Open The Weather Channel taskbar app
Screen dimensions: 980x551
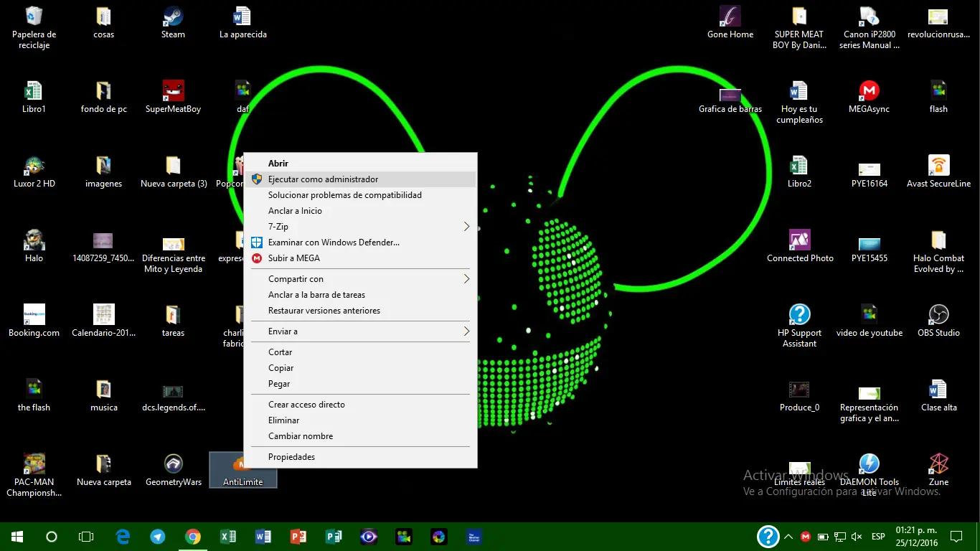[x=474, y=537]
